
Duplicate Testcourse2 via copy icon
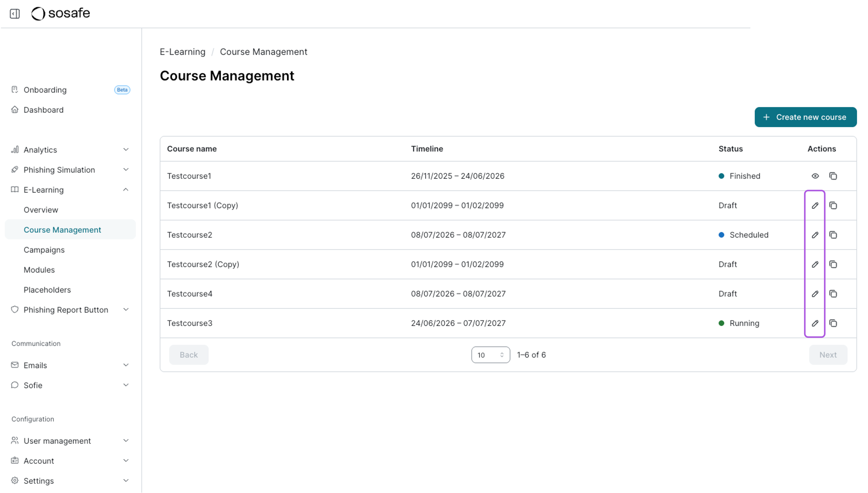(x=833, y=235)
